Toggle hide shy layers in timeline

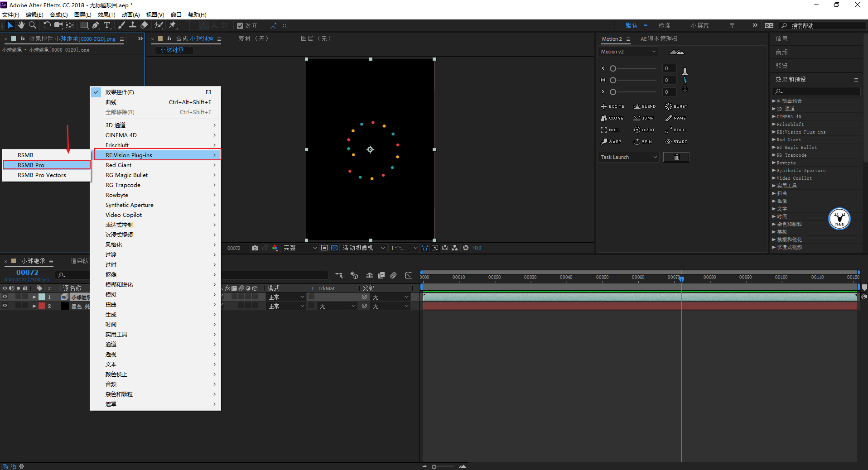pos(370,275)
